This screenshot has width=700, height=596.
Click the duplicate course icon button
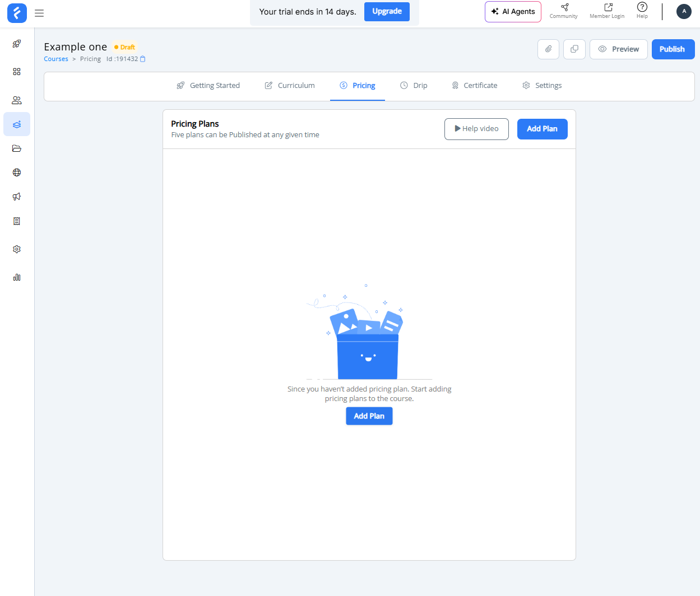tap(574, 49)
